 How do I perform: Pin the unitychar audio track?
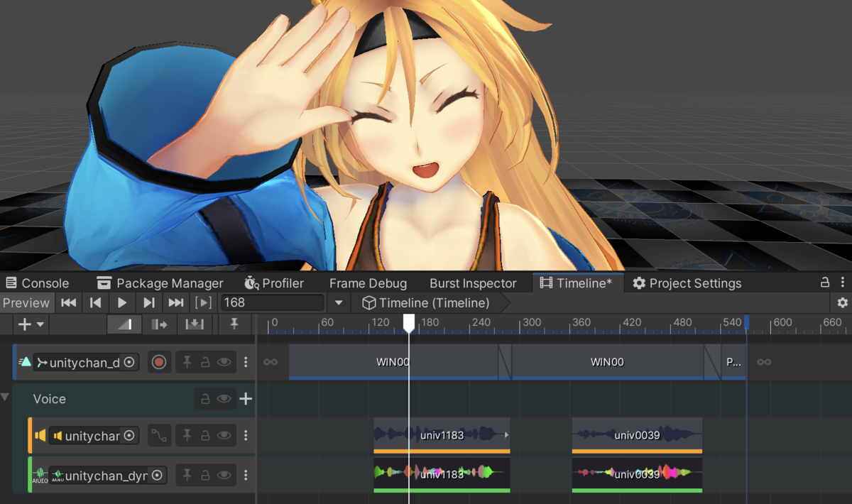[x=187, y=435]
